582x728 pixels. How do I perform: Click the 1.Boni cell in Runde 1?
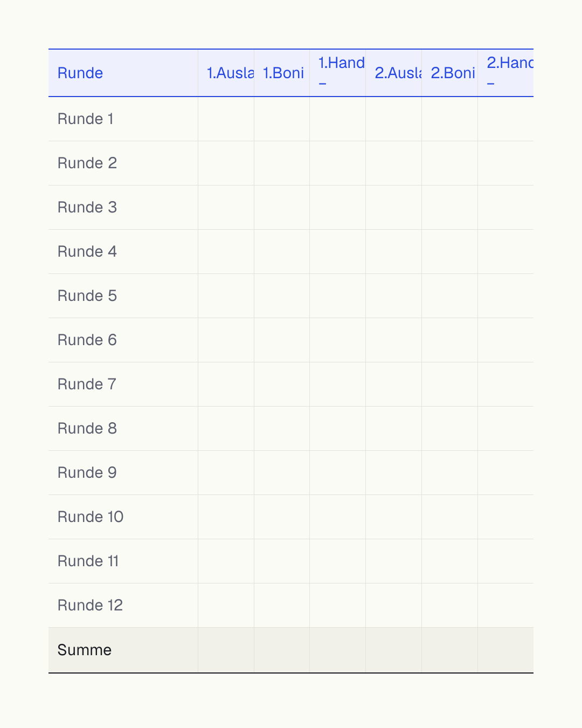click(282, 119)
